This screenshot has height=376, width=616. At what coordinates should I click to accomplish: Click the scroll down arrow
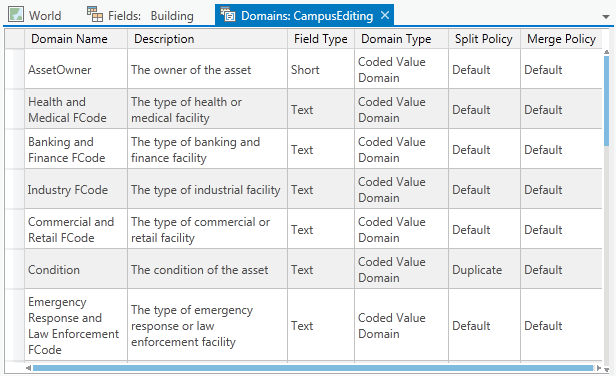tap(607, 369)
